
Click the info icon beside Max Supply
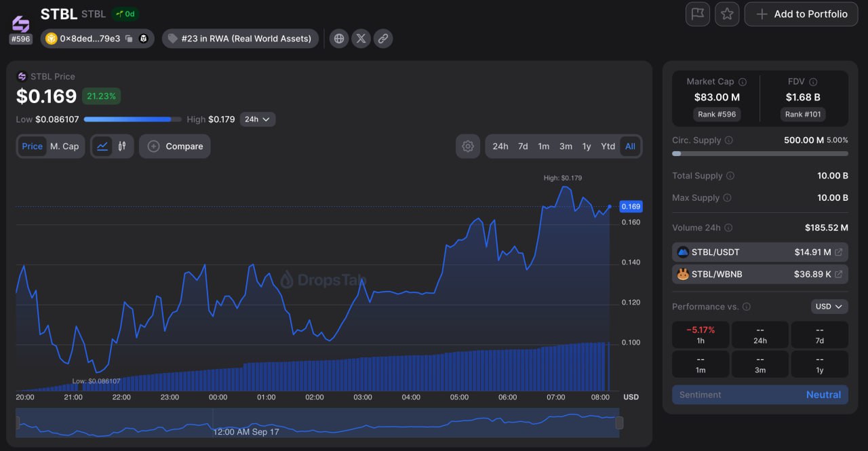tap(727, 198)
